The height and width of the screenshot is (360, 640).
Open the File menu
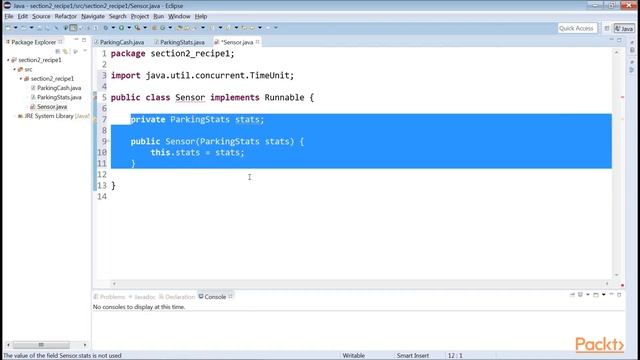click(x=9, y=16)
